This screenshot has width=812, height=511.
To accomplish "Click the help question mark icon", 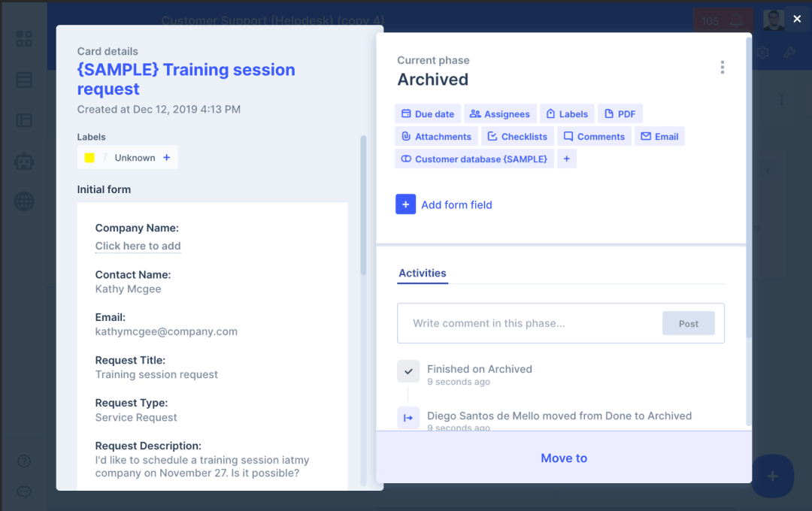I will [24, 461].
